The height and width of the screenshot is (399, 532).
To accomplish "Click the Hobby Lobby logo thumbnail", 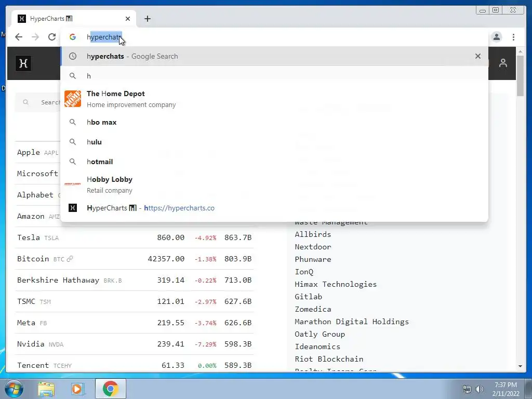I will 73,184.
